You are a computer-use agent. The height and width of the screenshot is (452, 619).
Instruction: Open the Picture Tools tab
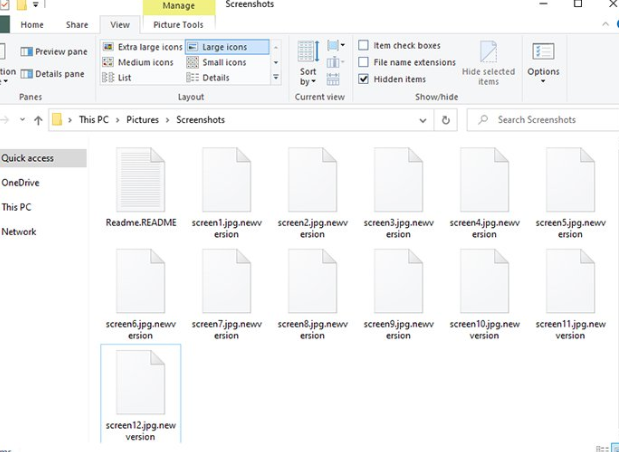coord(178,25)
